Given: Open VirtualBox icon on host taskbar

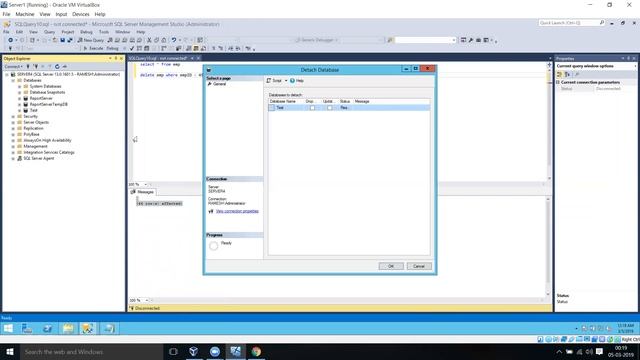Looking at the screenshot, I should tap(193, 351).
